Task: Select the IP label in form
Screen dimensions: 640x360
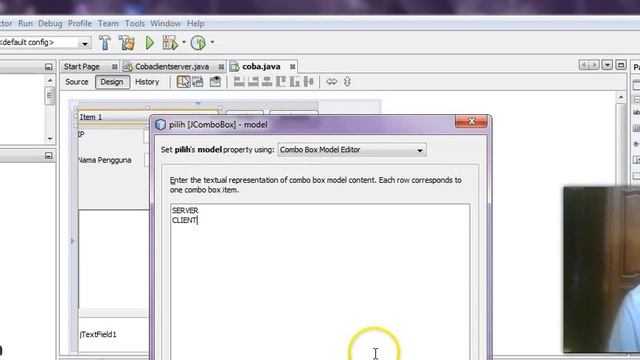Action: (81, 134)
